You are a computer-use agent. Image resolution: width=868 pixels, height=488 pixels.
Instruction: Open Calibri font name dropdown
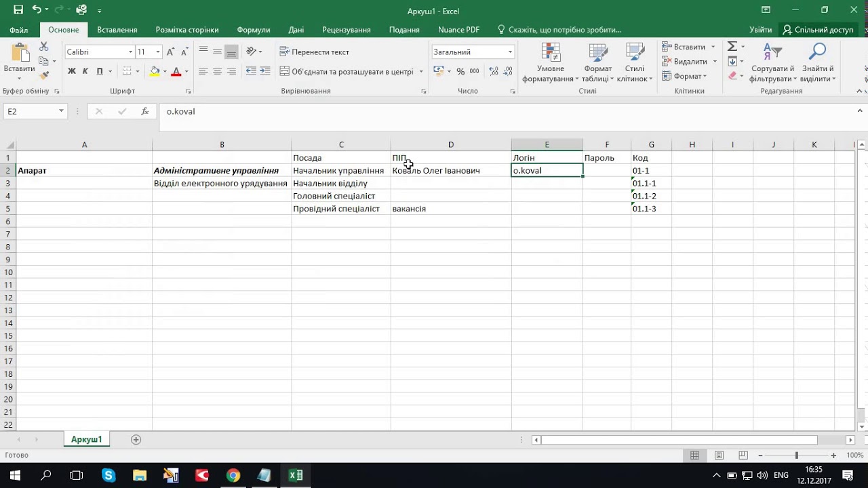pyautogui.click(x=130, y=52)
